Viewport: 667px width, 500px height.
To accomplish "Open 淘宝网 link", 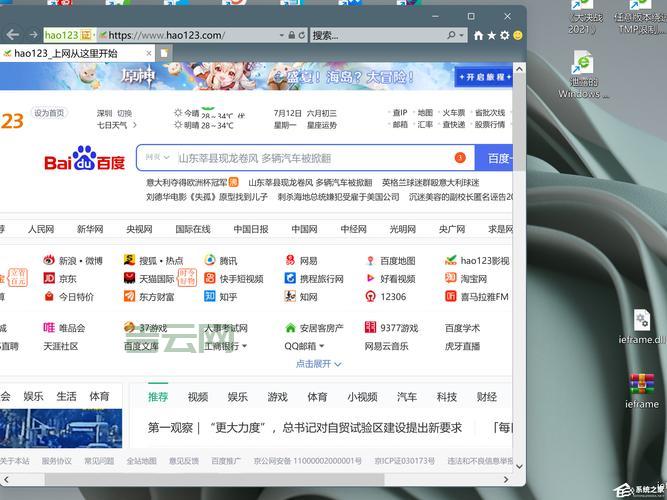I will click(466, 279).
